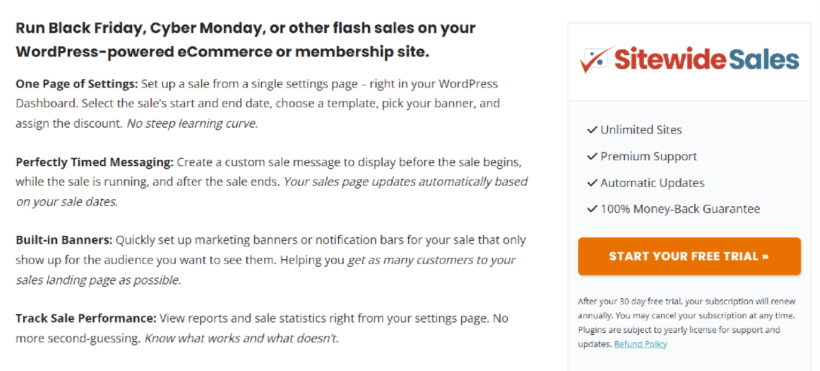The image size is (820, 371).
Task: Click the checkmark beside Unlimited Sites
Action: pyautogui.click(x=592, y=130)
